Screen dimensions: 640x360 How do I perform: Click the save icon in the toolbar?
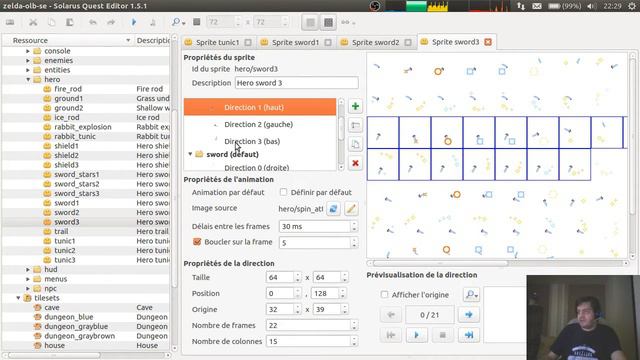point(10,22)
